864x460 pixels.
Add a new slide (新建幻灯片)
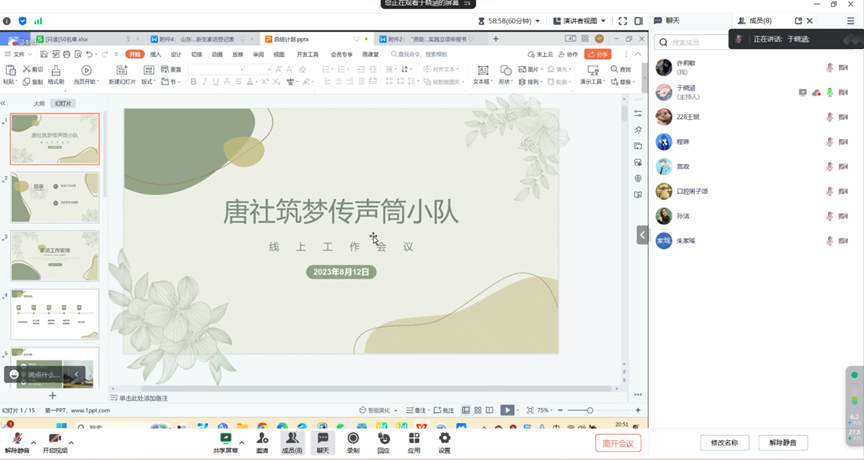(x=122, y=74)
